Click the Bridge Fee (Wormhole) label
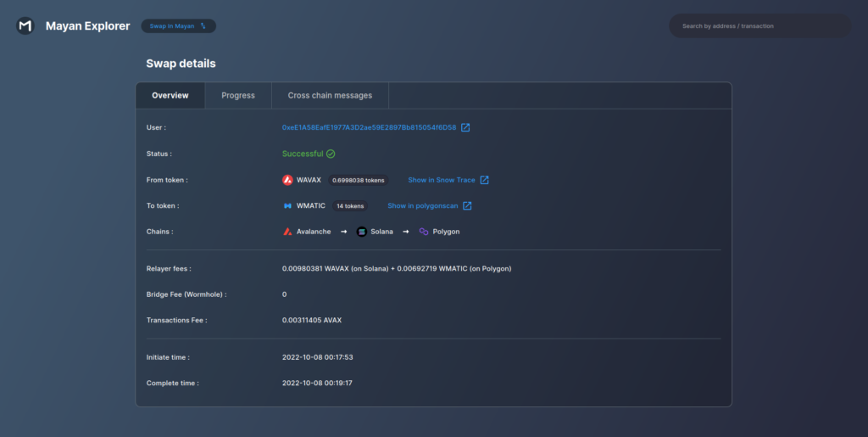 186,294
